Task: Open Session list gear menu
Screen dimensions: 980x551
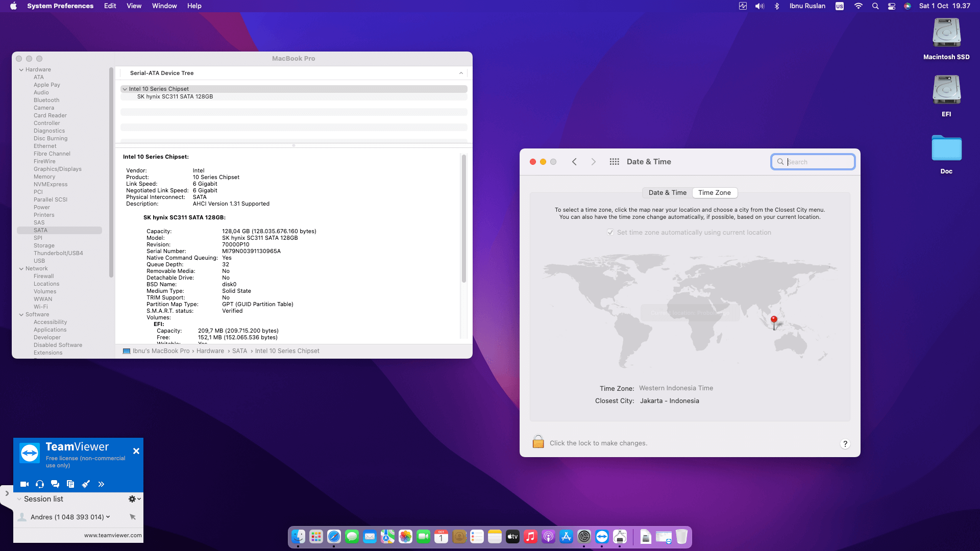Action: (134, 499)
